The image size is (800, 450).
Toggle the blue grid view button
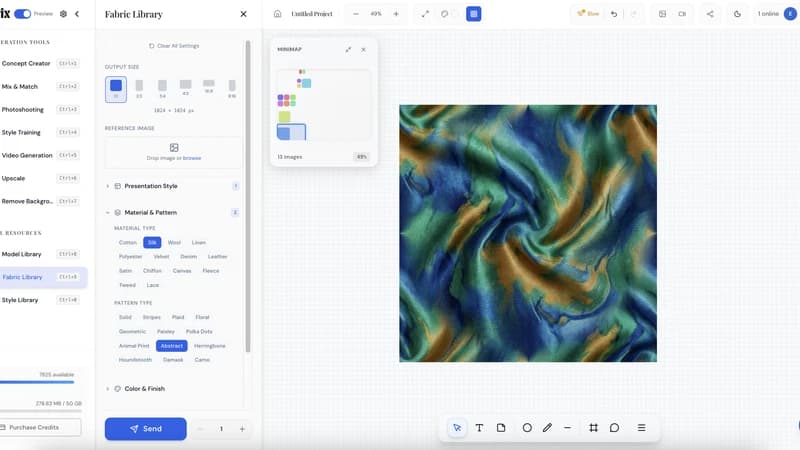pyautogui.click(x=473, y=14)
